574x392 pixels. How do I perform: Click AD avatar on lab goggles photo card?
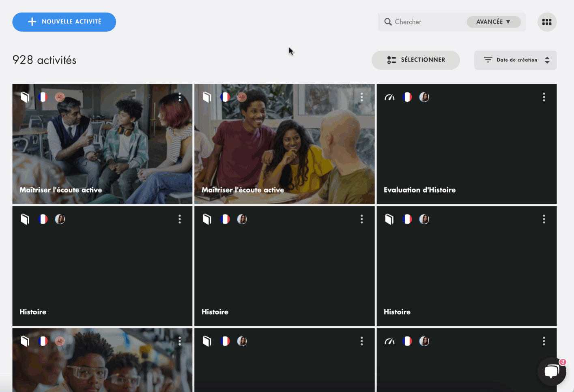(x=60, y=341)
